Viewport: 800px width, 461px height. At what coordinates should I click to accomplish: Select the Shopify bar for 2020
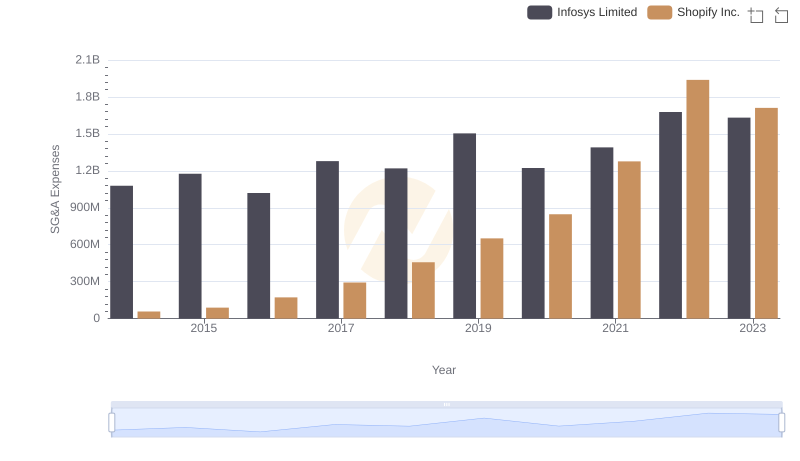tap(560, 266)
